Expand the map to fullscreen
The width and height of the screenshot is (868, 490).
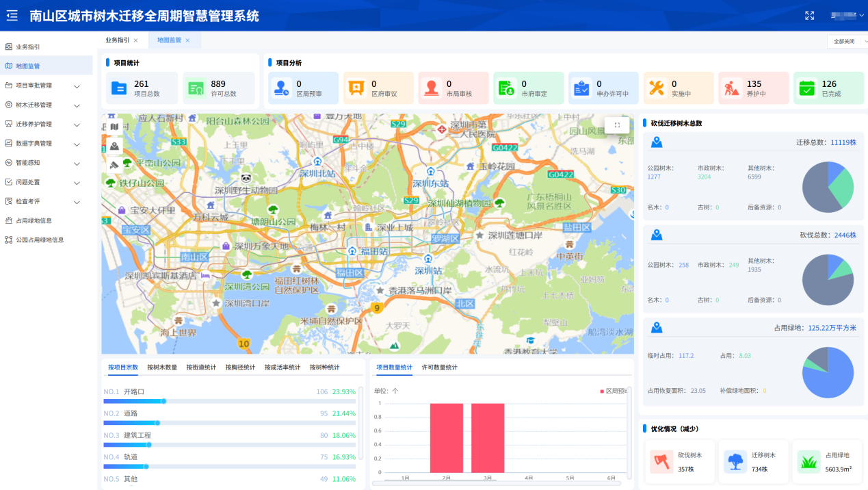point(617,125)
